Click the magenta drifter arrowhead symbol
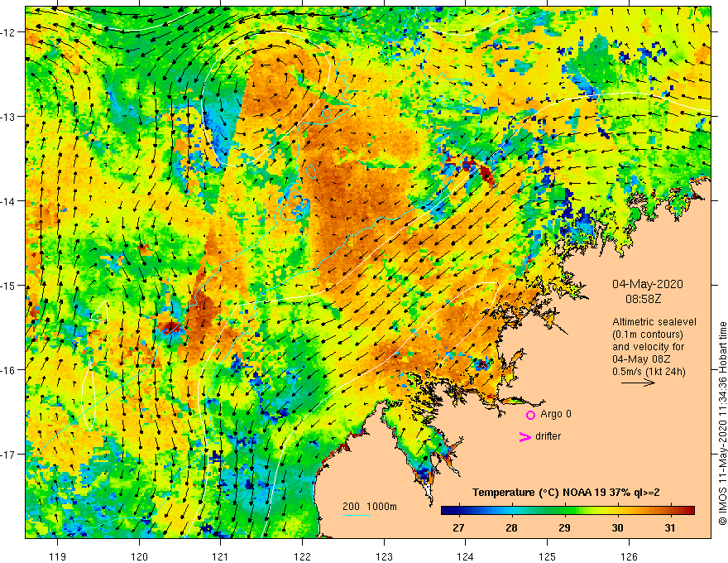728x563 pixels. coord(524,436)
